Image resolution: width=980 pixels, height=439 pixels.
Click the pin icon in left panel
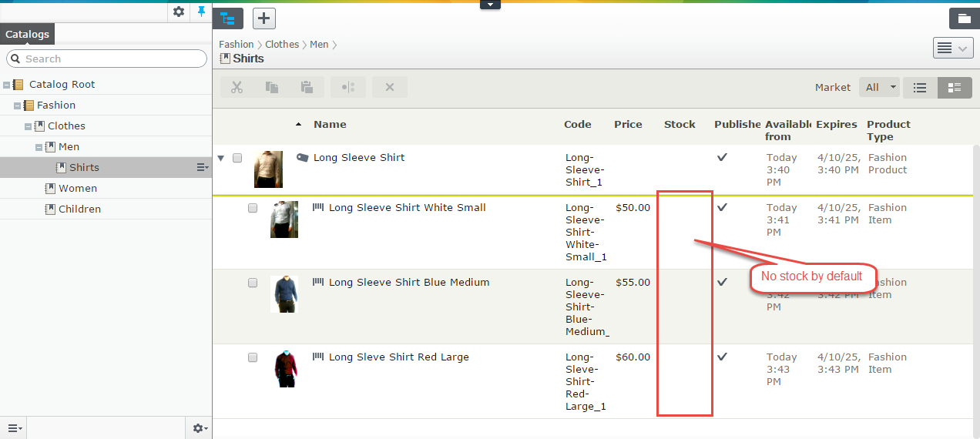click(202, 12)
